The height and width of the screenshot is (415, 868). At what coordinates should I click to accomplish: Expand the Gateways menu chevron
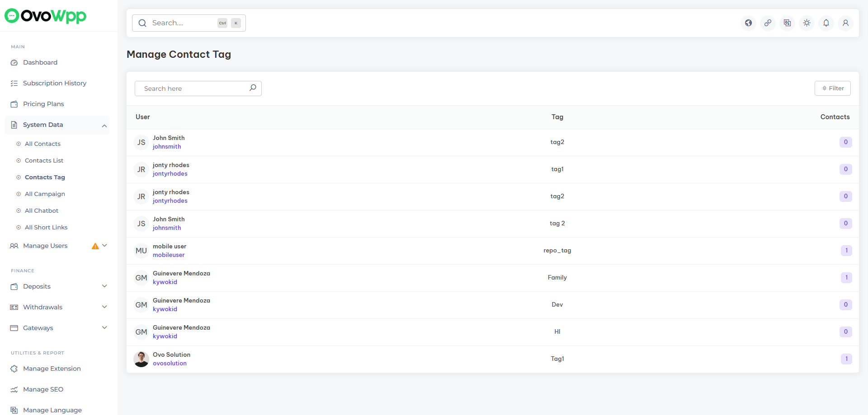pos(104,328)
